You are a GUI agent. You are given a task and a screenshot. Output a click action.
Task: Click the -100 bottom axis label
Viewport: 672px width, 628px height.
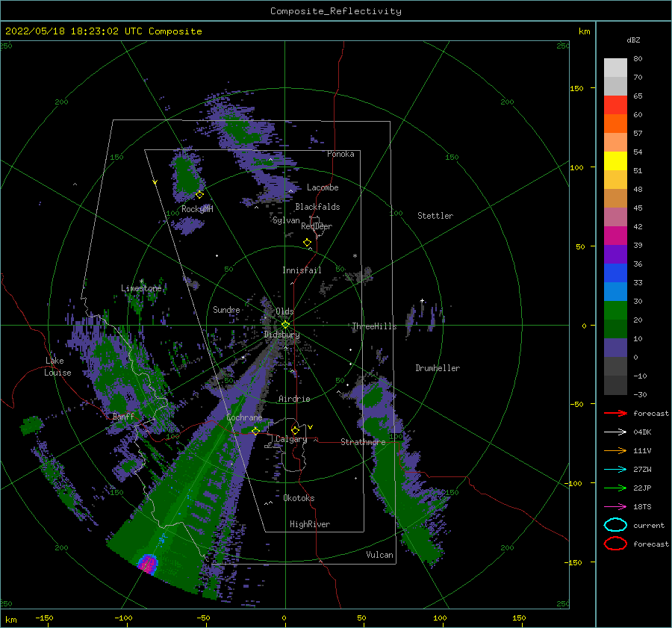[123, 618]
